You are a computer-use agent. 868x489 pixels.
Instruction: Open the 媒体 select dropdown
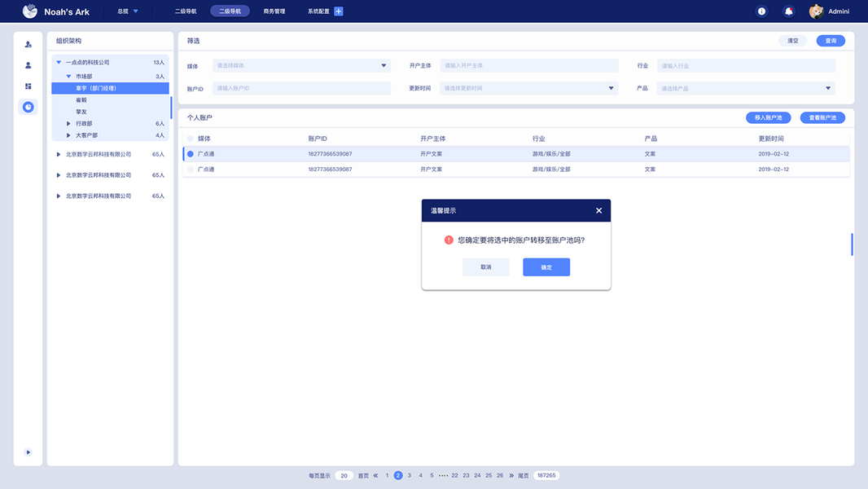(x=301, y=65)
